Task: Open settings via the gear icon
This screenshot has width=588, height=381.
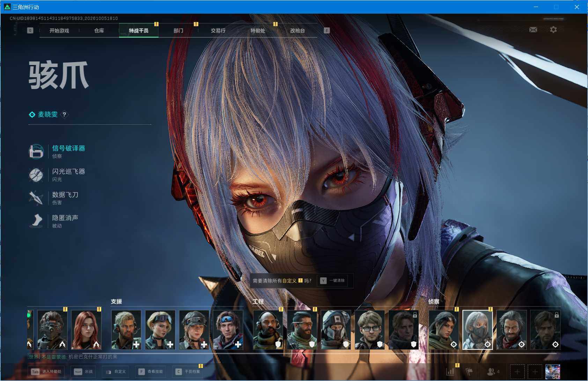Action: pos(553,30)
